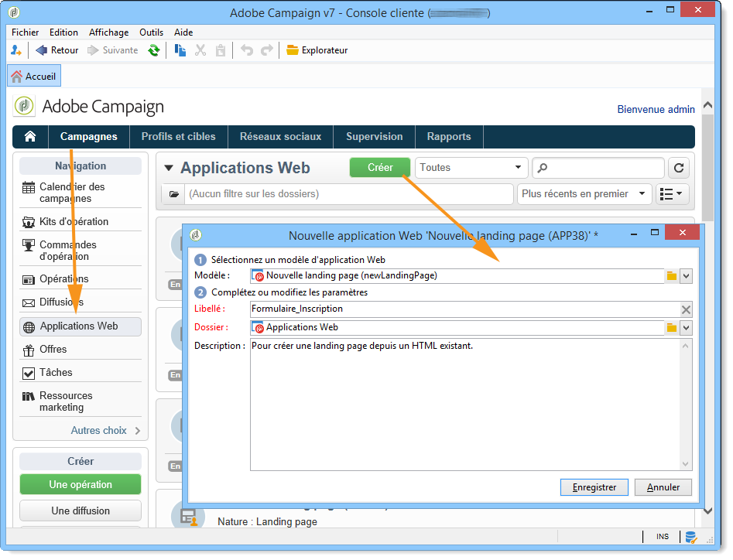The image size is (733, 560).
Task: Click the cut scissors icon
Action: pyautogui.click(x=200, y=50)
